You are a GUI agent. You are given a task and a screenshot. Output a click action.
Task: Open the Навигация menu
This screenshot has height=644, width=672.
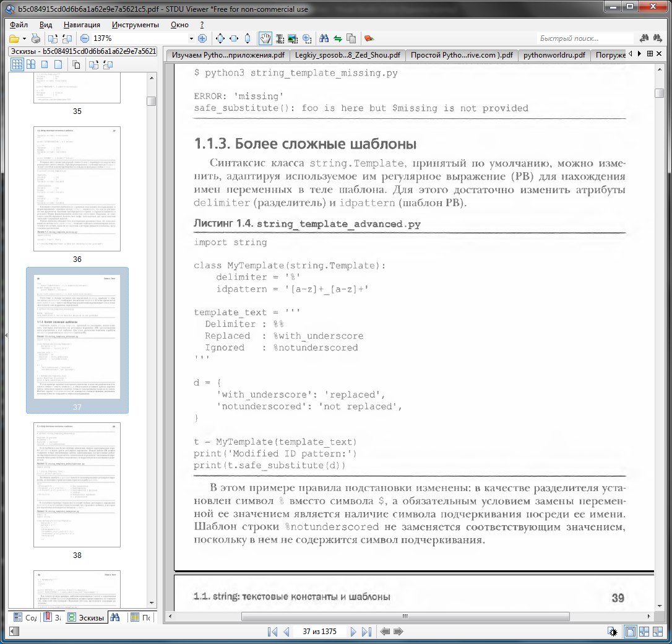pos(82,25)
